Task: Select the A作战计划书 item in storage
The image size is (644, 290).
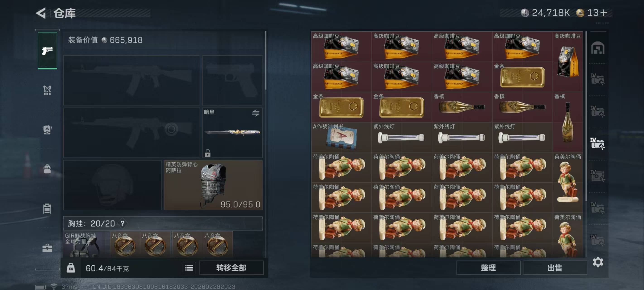Action: pos(341,137)
